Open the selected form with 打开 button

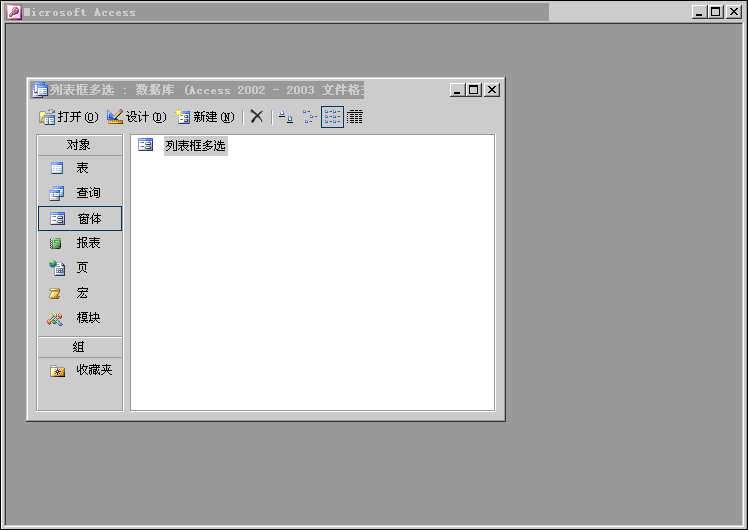(x=69, y=117)
